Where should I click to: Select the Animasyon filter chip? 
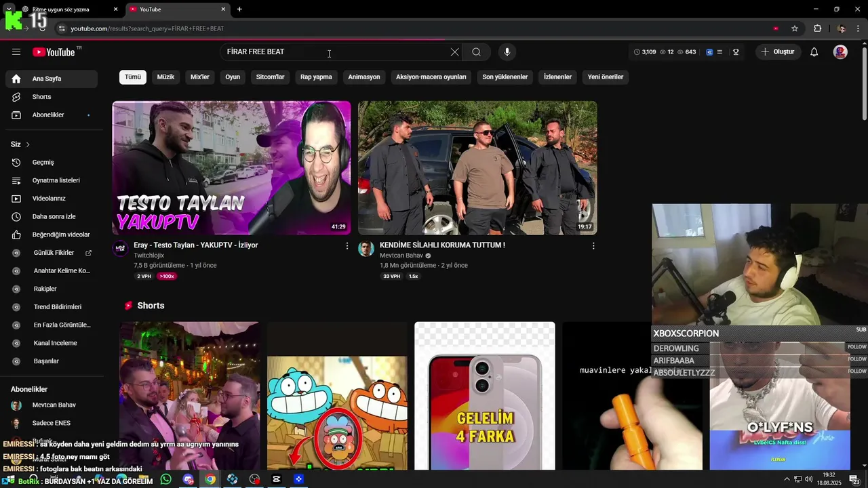[x=364, y=77]
